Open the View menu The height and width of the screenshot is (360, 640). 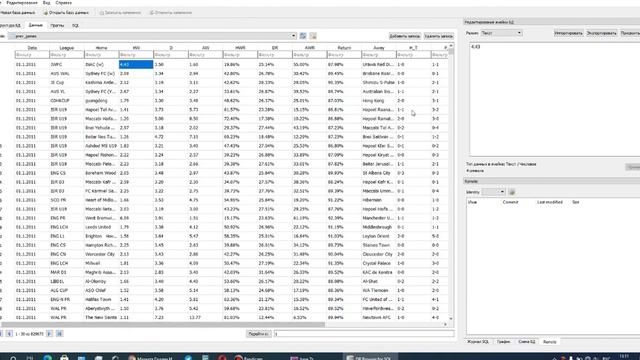(47, 2)
